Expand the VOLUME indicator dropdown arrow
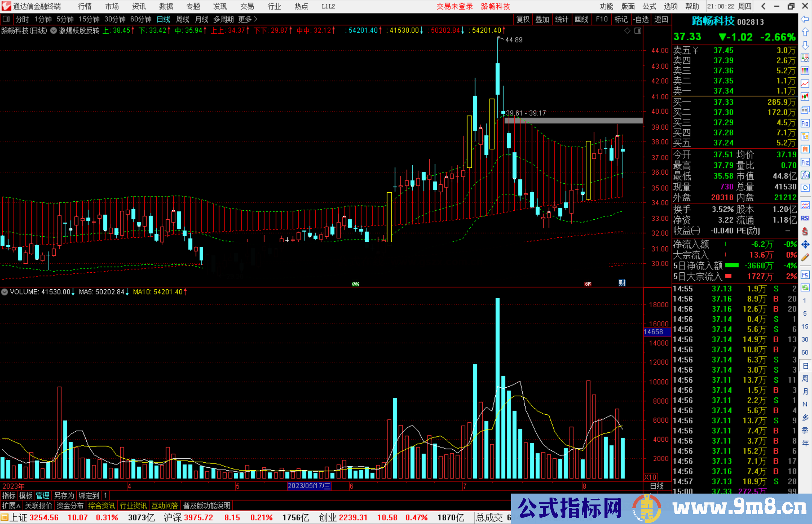This screenshot has width=812, height=524. [5, 292]
